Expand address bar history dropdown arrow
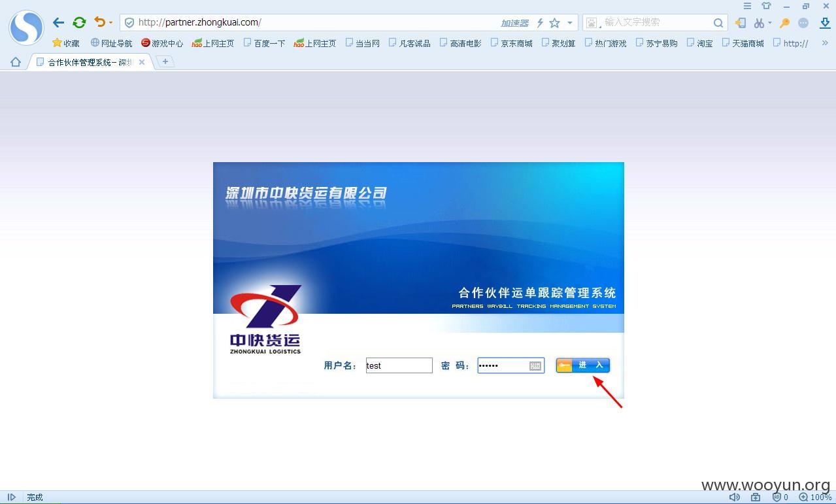Image resolution: width=836 pixels, height=504 pixels. (570, 23)
